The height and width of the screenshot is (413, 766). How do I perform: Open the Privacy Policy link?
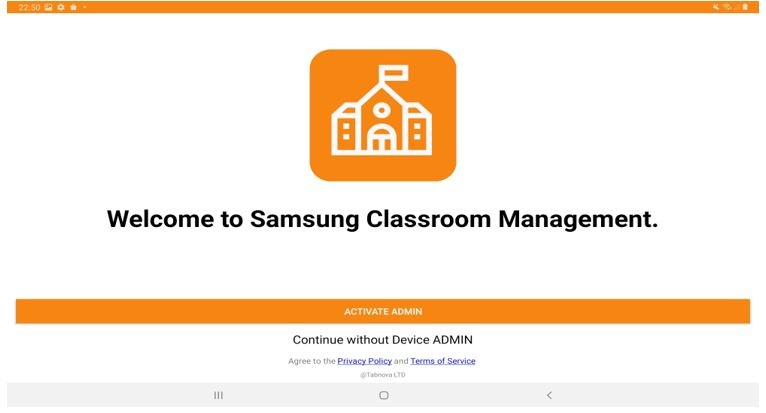(364, 361)
